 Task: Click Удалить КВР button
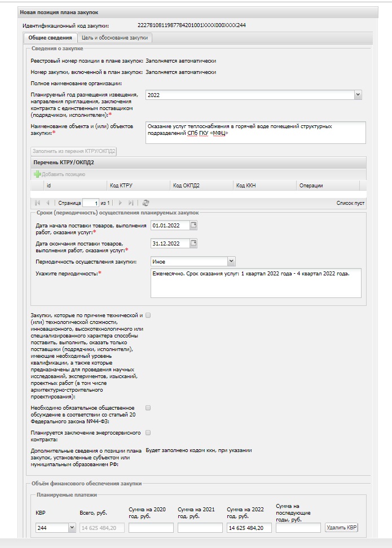(x=341, y=528)
